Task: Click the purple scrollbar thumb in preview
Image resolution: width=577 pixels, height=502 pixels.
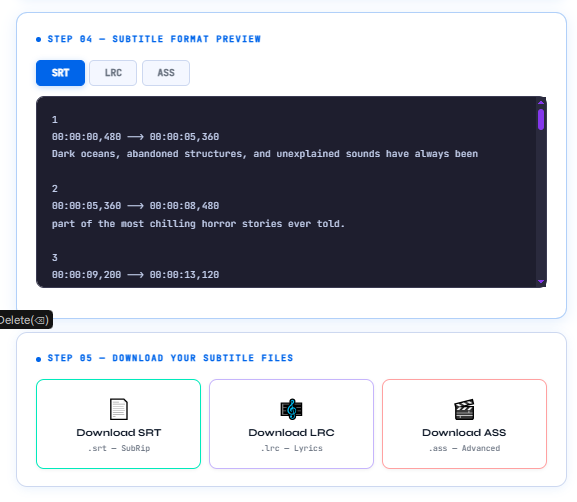Action: 541,119
